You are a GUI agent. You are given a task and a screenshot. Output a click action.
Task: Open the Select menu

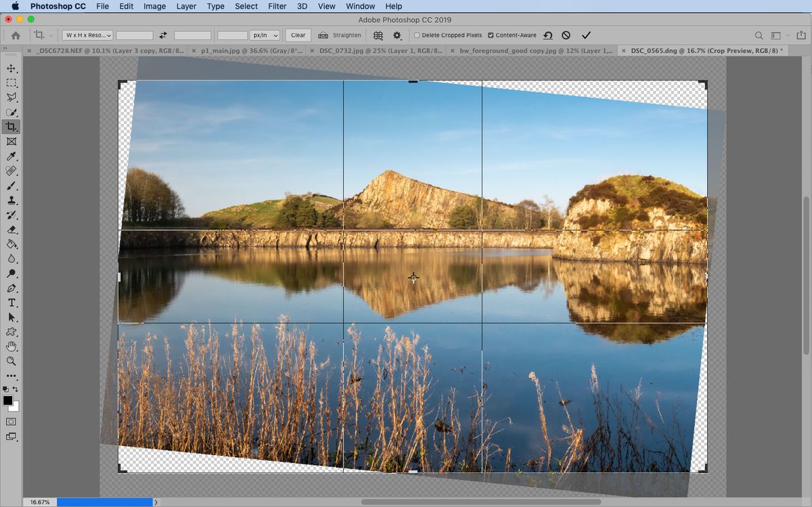[x=246, y=6]
